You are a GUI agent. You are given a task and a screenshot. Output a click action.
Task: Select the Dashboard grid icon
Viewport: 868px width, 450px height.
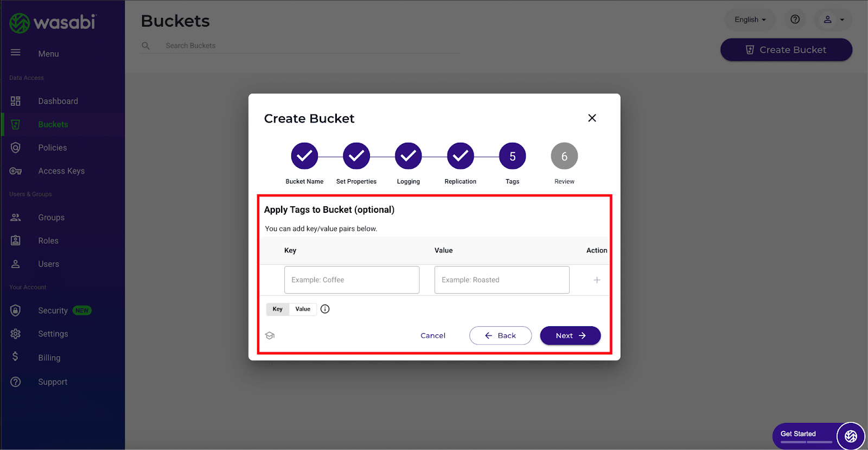click(x=16, y=101)
